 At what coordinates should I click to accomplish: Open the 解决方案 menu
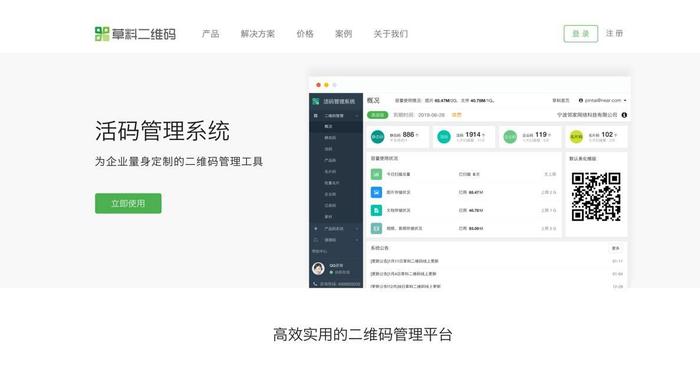[258, 33]
